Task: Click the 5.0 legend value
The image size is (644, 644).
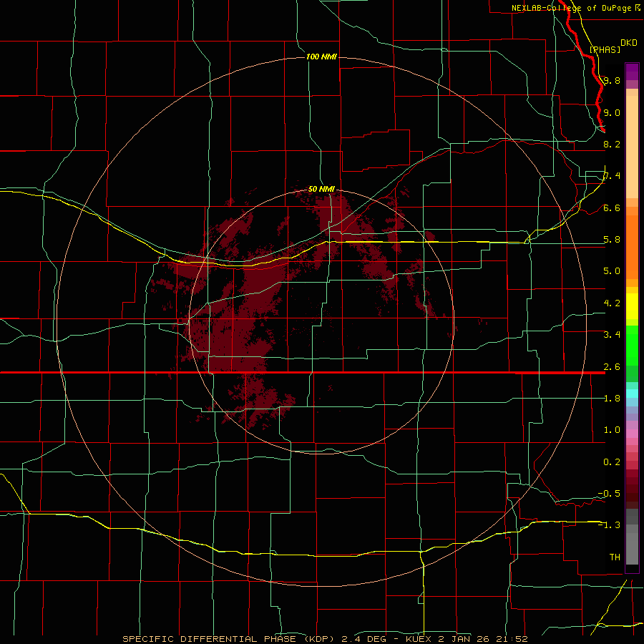Action: coord(612,271)
